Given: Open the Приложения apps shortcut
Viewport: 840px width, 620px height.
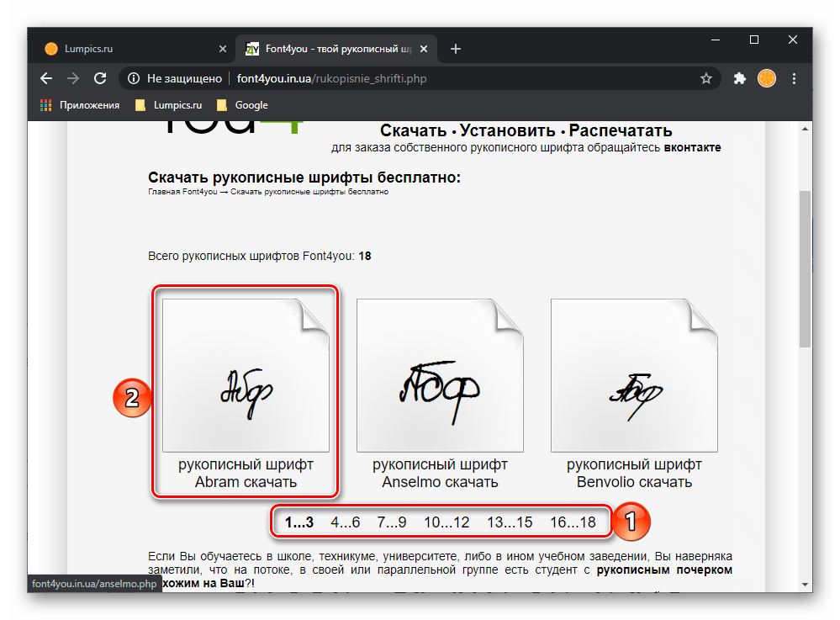Looking at the screenshot, I should 80,105.
